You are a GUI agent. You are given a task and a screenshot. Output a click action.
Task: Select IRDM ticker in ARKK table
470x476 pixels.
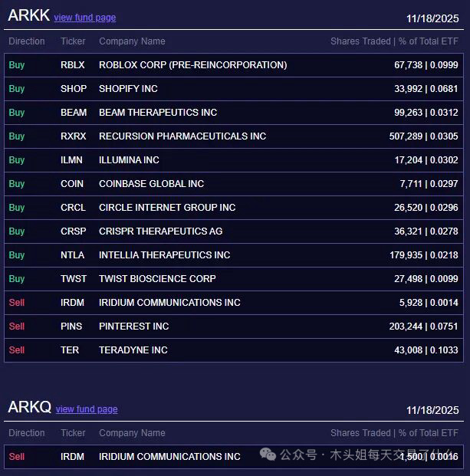72,303
